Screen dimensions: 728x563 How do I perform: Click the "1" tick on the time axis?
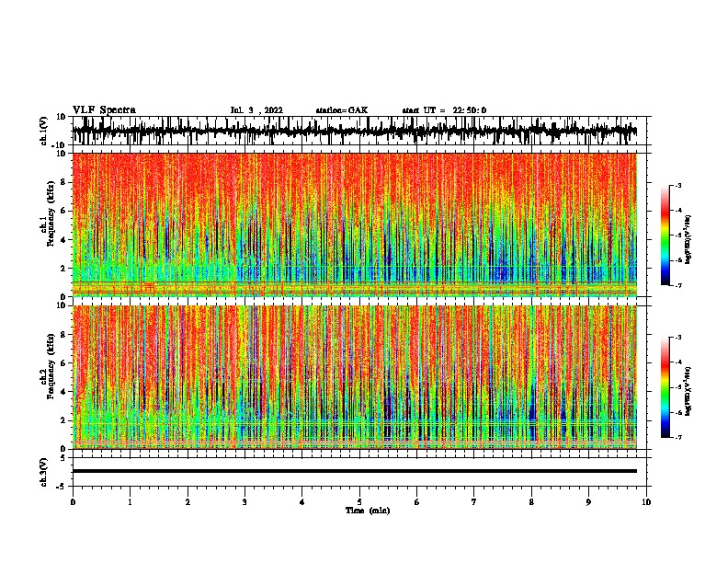[x=130, y=502]
